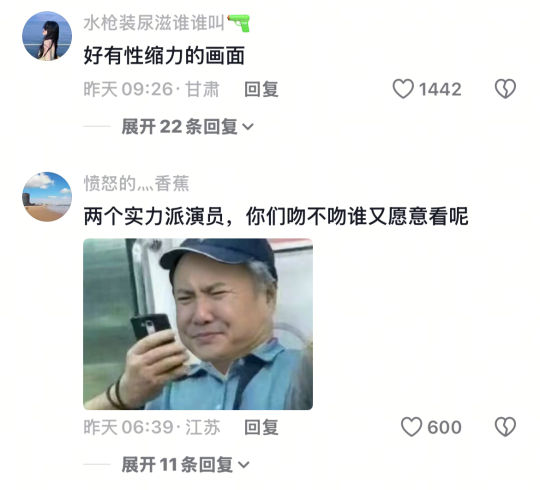The image size is (540, 490).
Task: Reply to the 甘肃 comment
Action: (261, 89)
